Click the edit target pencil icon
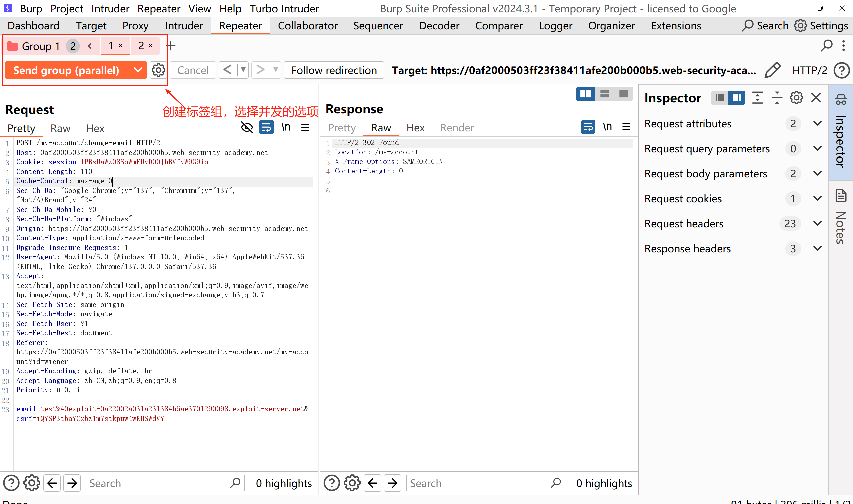 (x=772, y=70)
